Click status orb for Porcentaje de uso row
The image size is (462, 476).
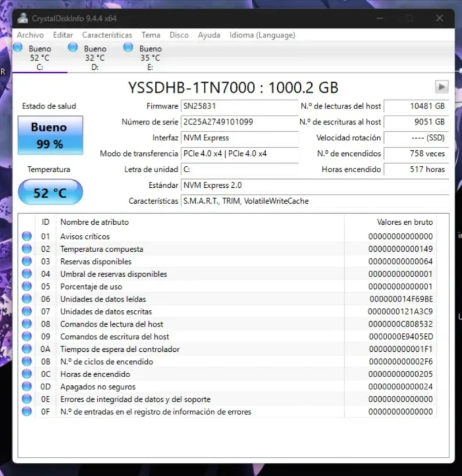coord(27,287)
